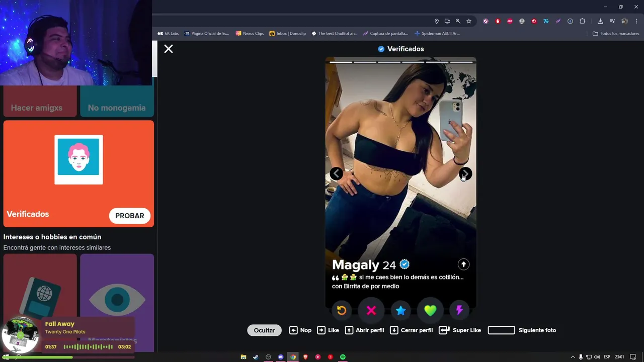This screenshot has width=644, height=362.
Task: Open The best ChatBot bookmark
Action: click(334, 34)
